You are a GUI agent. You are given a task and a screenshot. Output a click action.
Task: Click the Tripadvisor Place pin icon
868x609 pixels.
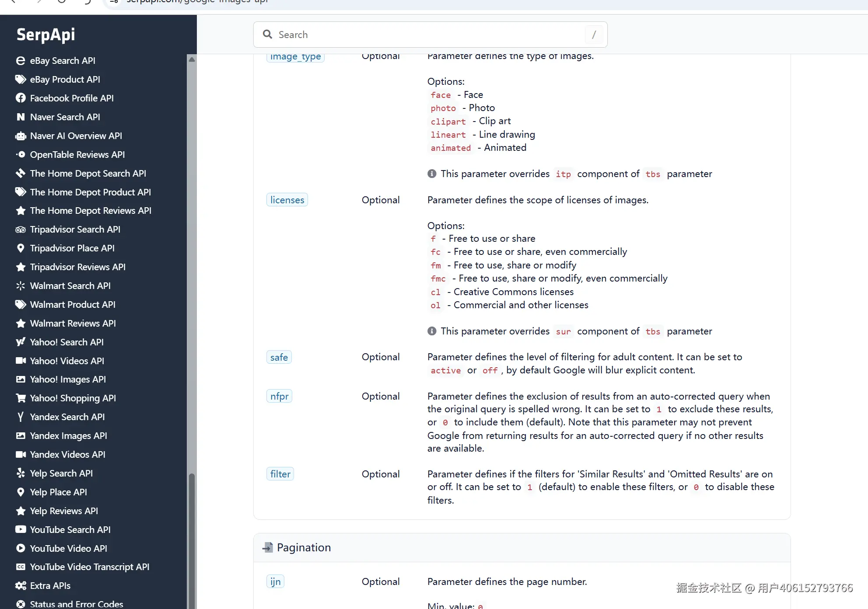pyautogui.click(x=21, y=248)
